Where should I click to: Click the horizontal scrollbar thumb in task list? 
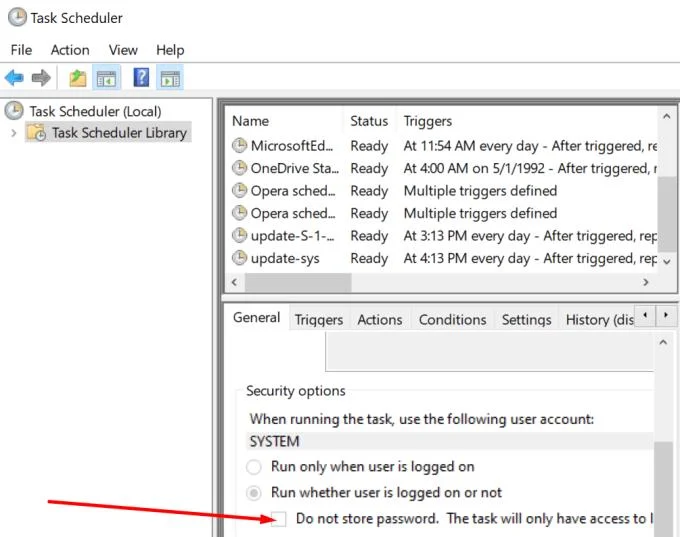pyautogui.click(x=298, y=282)
